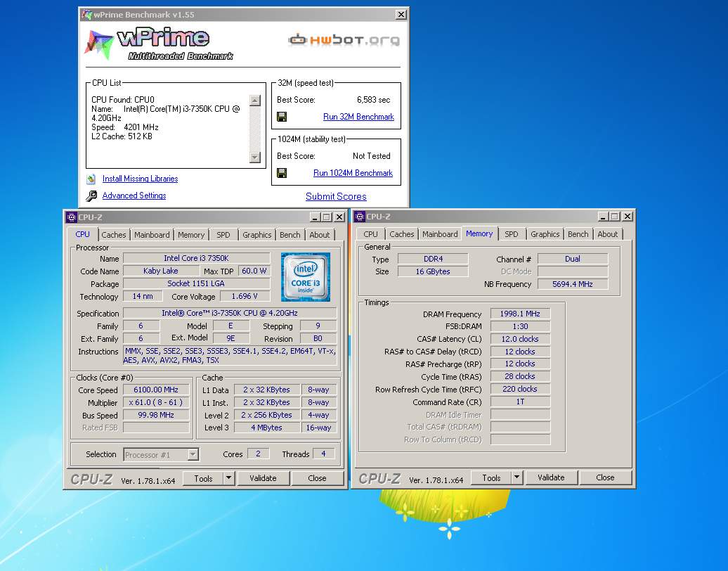Open SPD tab in left CPU-Z window
The image size is (728, 571).
click(223, 235)
